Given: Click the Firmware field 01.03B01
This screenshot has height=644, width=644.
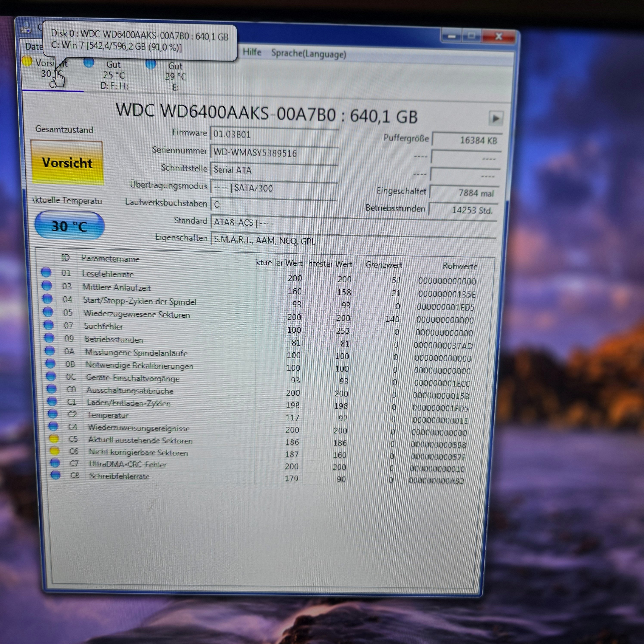Looking at the screenshot, I should point(274,134).
